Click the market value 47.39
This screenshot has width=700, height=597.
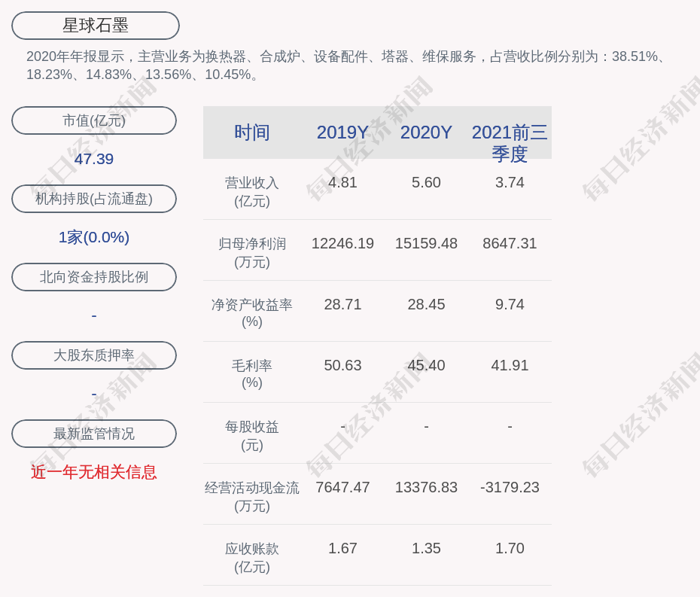(x=94, y=159)
